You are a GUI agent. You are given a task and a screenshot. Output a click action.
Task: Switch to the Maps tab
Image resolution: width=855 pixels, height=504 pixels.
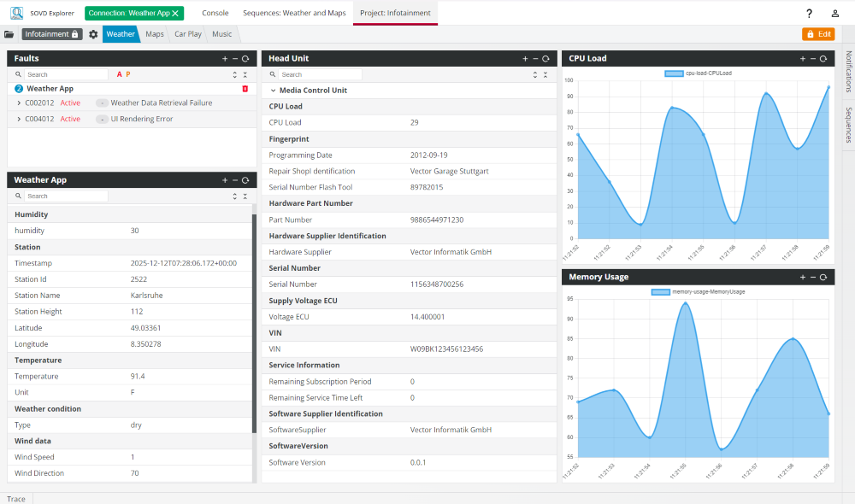click(155, 34)
